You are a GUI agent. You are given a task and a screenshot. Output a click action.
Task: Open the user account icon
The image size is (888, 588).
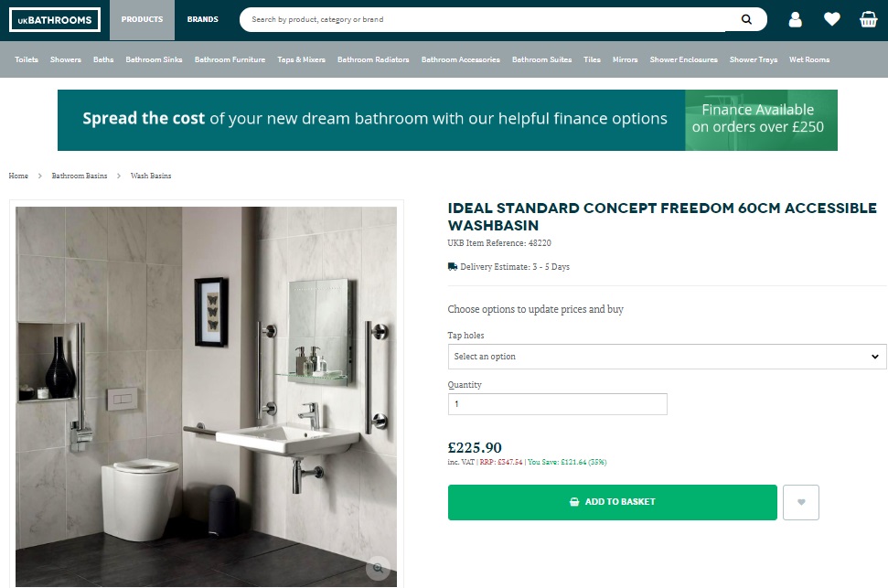point(795,20)
